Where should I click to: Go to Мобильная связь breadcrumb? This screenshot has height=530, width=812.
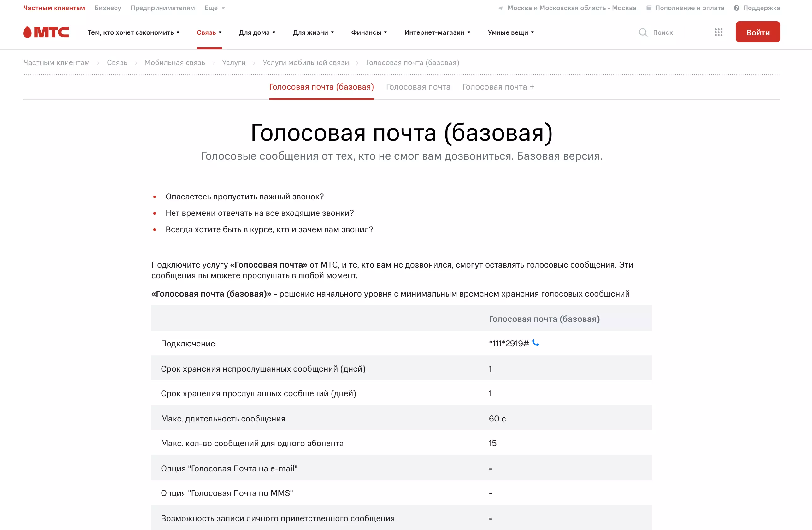tap(175, 62)
